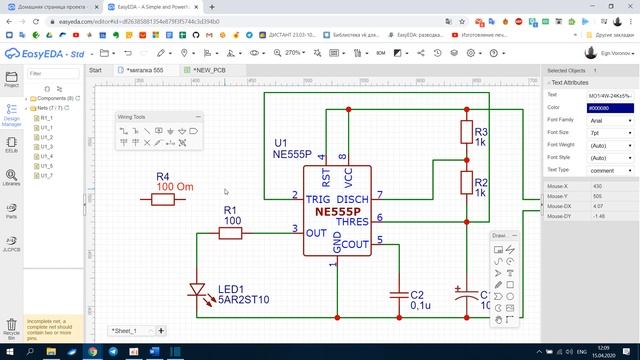
Task: Click the Color swatch field
Action: click(x=610, y=108)
